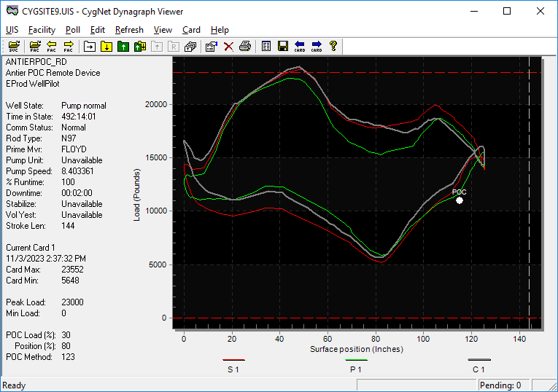Click the 'Surface position (Inches)' axis label

[357, 349]
